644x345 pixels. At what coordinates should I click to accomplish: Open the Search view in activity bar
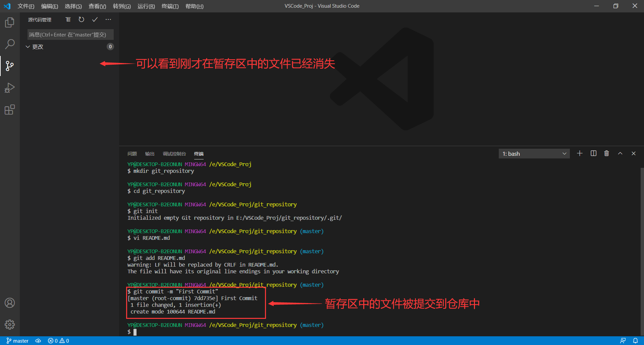click(x=10, y=44)
